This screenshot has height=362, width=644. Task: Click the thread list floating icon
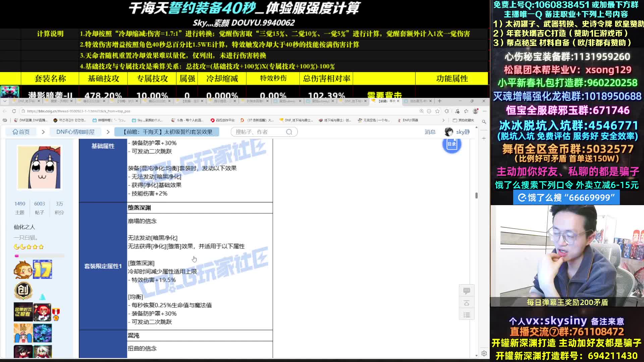[467, 315]
